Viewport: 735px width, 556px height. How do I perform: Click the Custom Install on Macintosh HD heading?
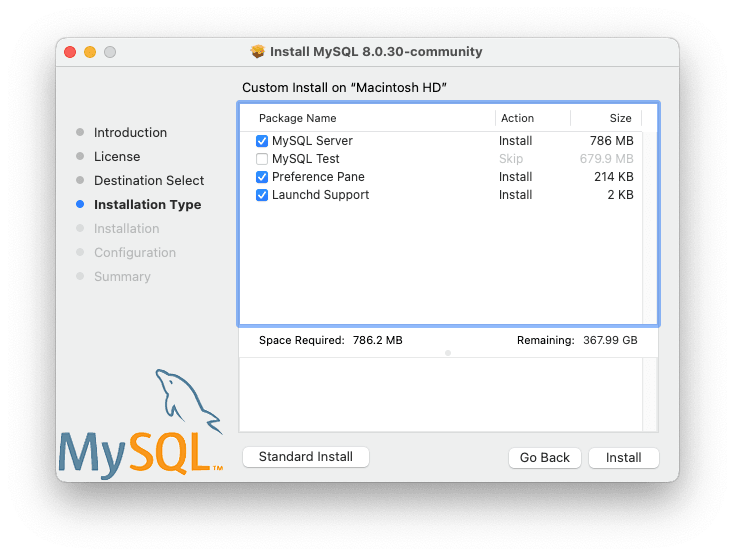coord(345,88)
